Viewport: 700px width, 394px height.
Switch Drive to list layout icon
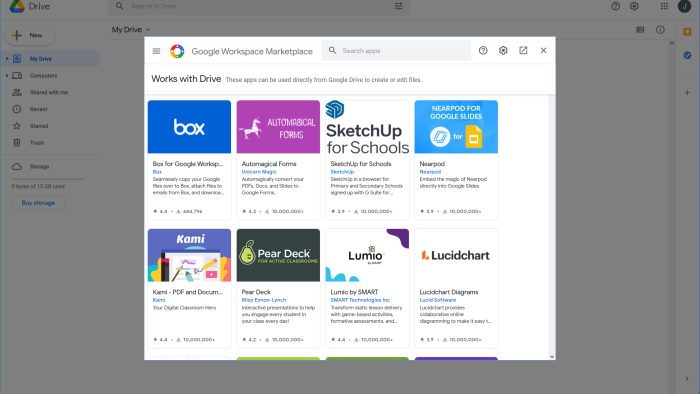[x=640, y=30]
